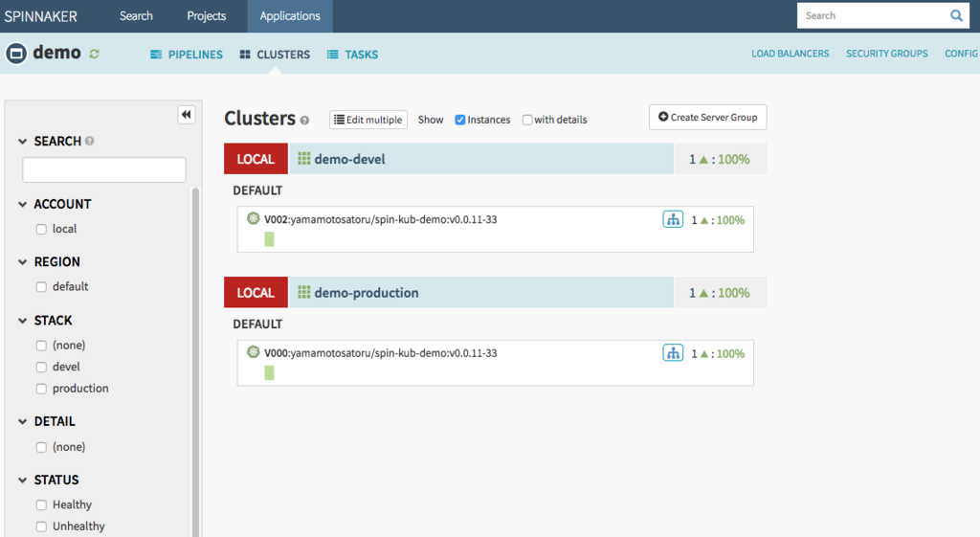Open the Search menu in top bar

tap(136, 15)
